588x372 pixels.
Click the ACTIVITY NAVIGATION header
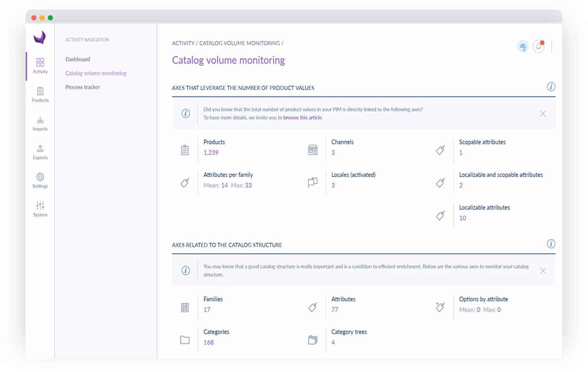[x=87, y=40]
